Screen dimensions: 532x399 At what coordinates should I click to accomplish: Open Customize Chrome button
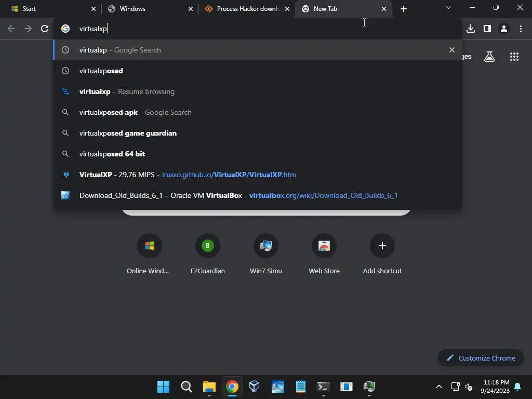(x=481, y=358)
